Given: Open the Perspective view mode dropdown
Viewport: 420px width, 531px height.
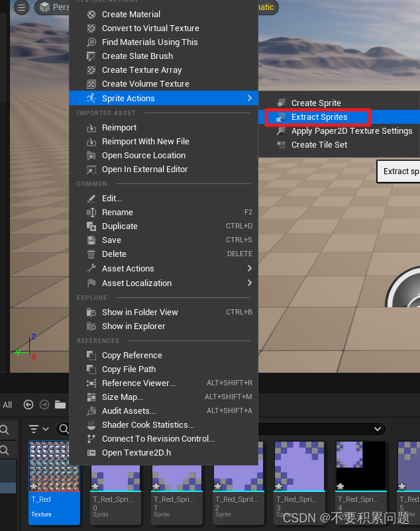Looking at the screenshot, I should click(53, 7).
